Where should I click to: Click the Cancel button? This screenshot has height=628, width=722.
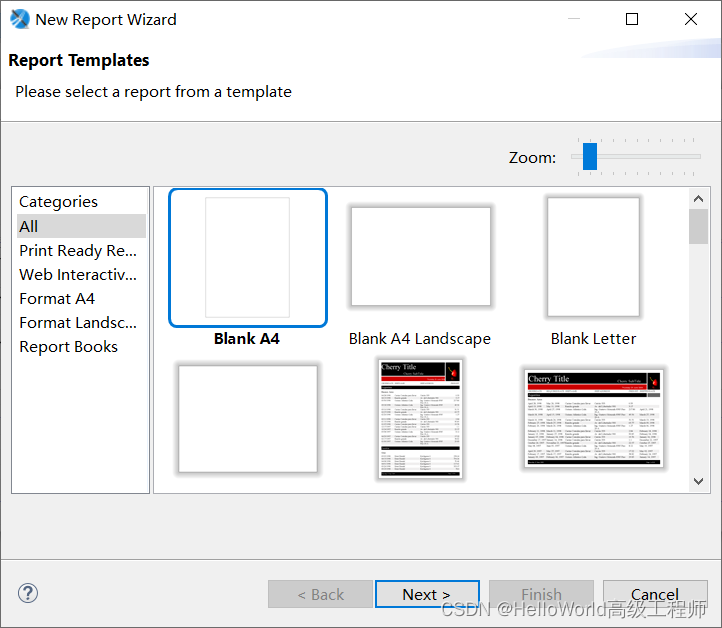(x=655, y=594)
